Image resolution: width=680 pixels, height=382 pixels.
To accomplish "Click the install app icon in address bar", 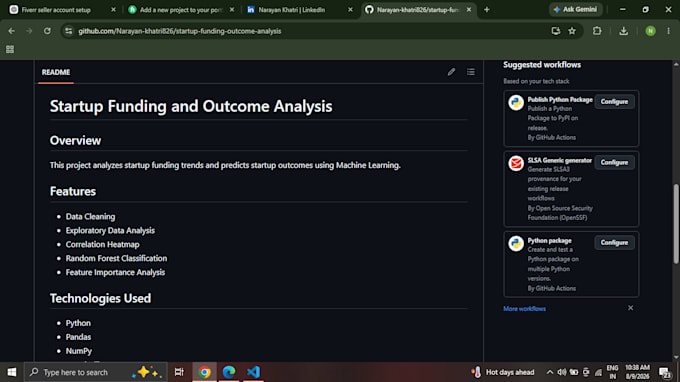I will [556, 31].
